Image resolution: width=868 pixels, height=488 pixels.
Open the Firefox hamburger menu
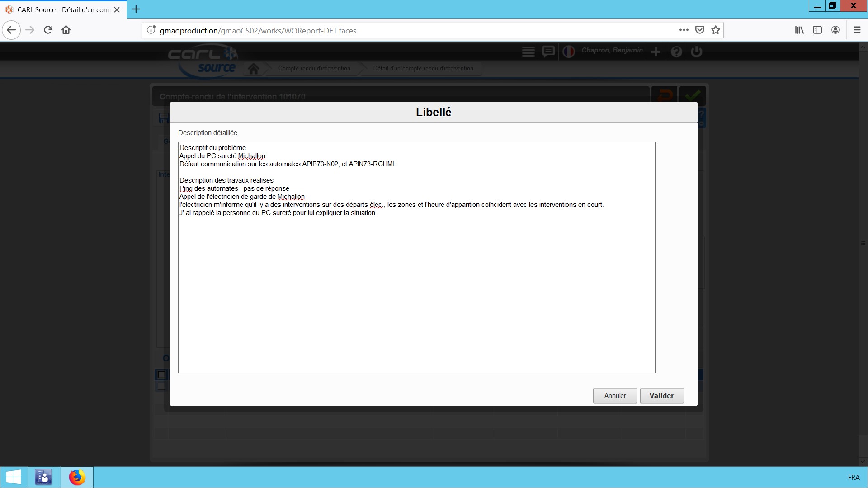tap(857, 30)
